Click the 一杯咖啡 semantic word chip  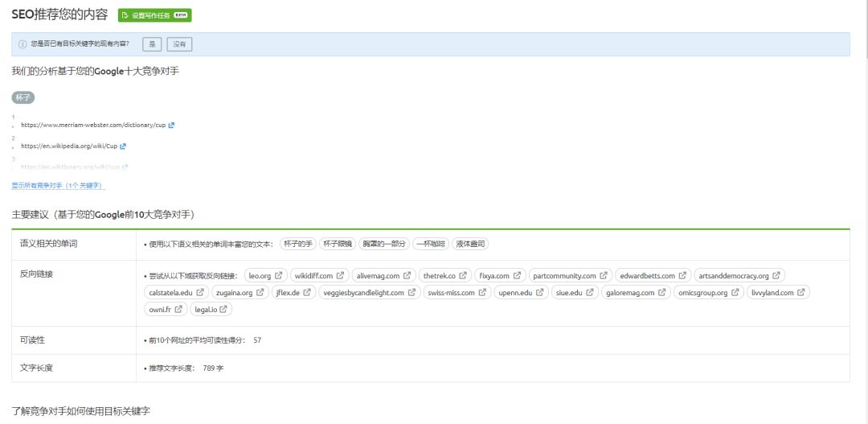tap(431, 244)
